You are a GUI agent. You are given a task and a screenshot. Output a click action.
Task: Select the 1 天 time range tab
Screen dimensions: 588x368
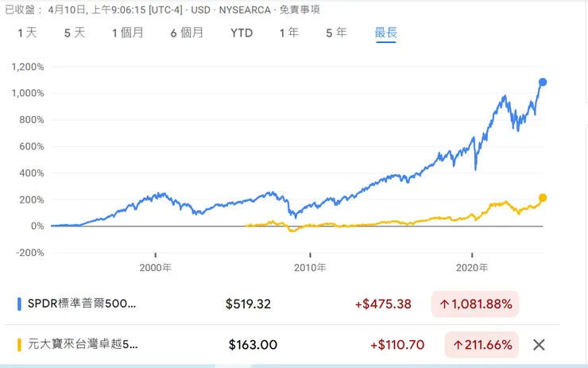click(x=27, y=33)
